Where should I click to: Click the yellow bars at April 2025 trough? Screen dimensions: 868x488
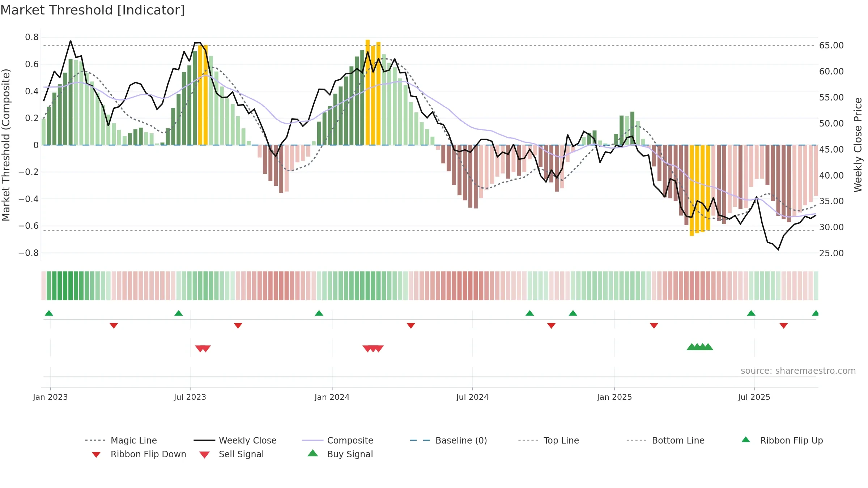pyautogui.click(x=700, y=190)
